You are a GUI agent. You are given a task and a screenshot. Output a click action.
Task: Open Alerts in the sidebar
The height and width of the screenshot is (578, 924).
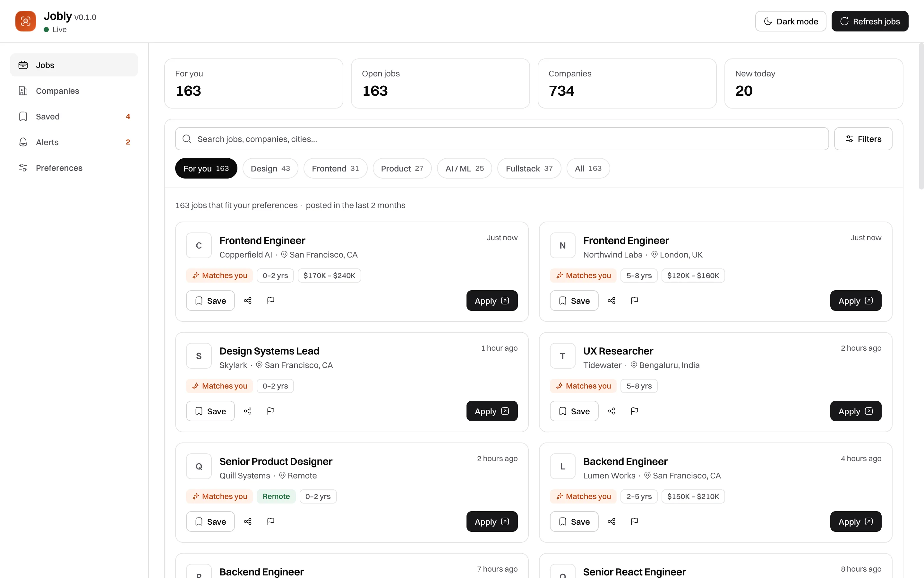74,142
